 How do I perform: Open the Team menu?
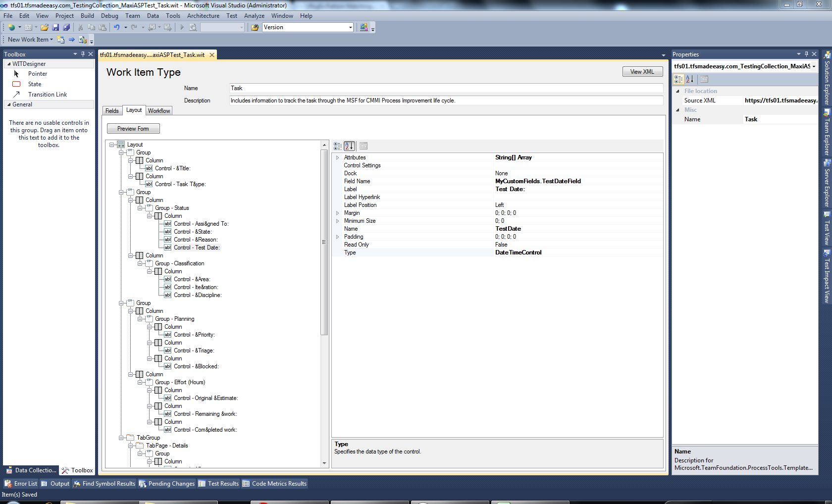click(132, 16)
